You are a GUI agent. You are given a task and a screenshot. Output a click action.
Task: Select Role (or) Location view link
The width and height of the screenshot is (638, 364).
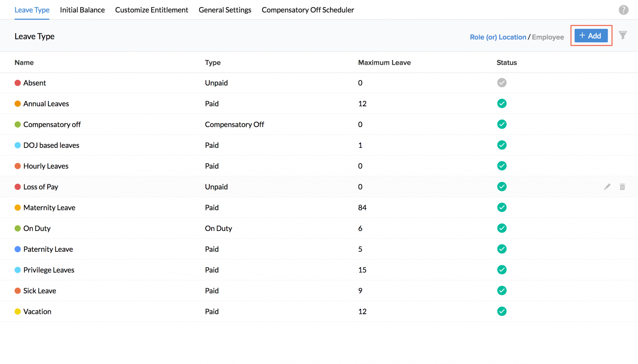(498, 37)
